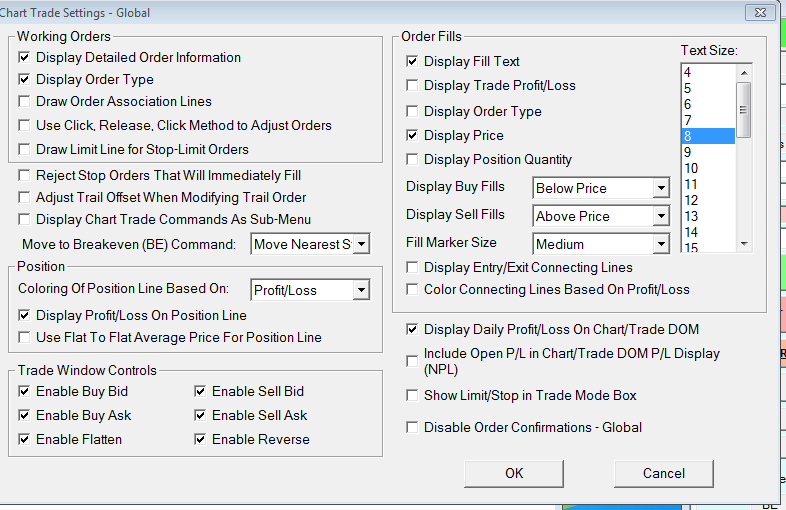Click the OK button
This screenshot has width=786, height=510.
click(x=514, y=473)
